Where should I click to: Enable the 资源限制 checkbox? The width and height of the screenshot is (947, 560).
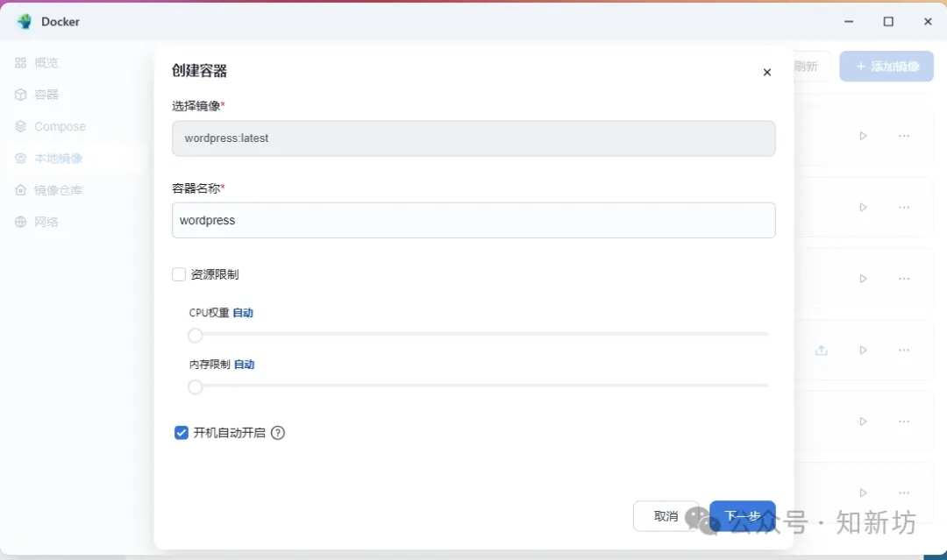tap(179, 274)
